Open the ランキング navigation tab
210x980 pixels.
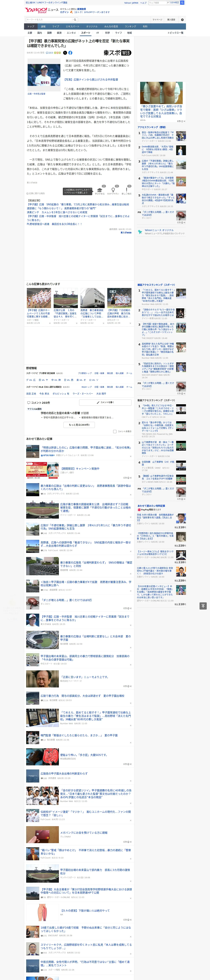coord(130,27)
